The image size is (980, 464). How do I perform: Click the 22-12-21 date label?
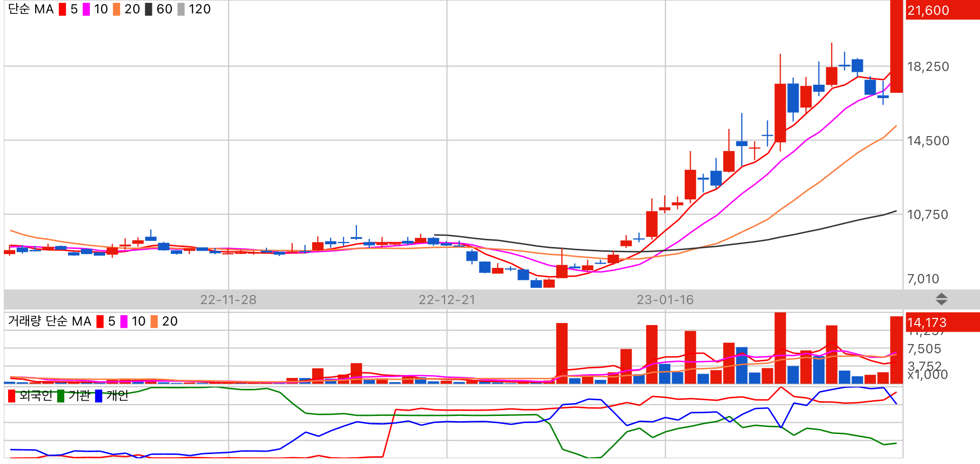click(x=447, y=300)
